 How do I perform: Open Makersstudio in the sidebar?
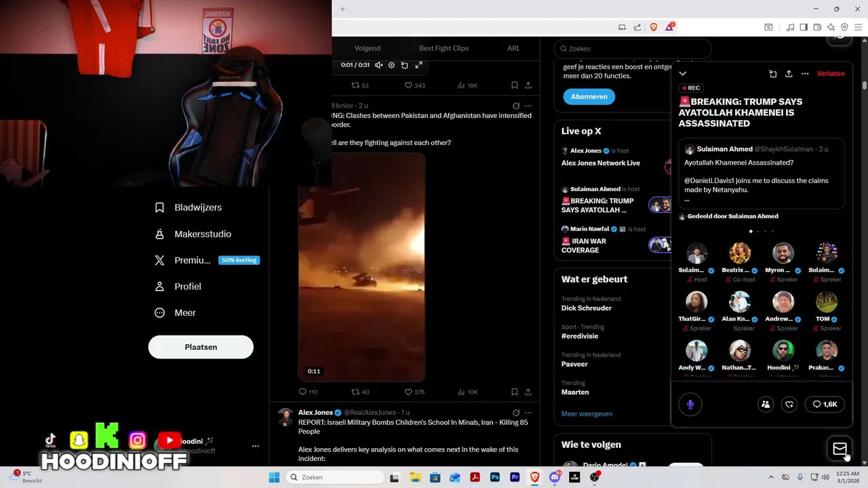(x=193, y=234)
